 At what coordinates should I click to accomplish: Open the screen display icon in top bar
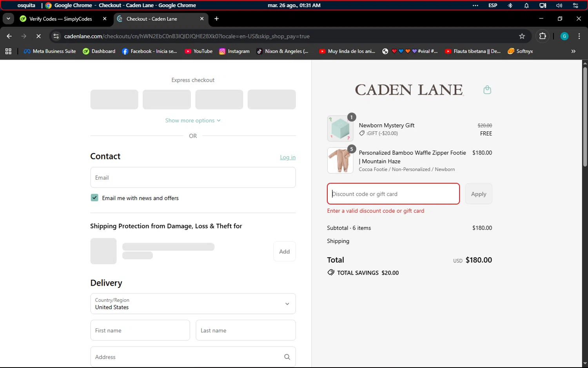543,5
